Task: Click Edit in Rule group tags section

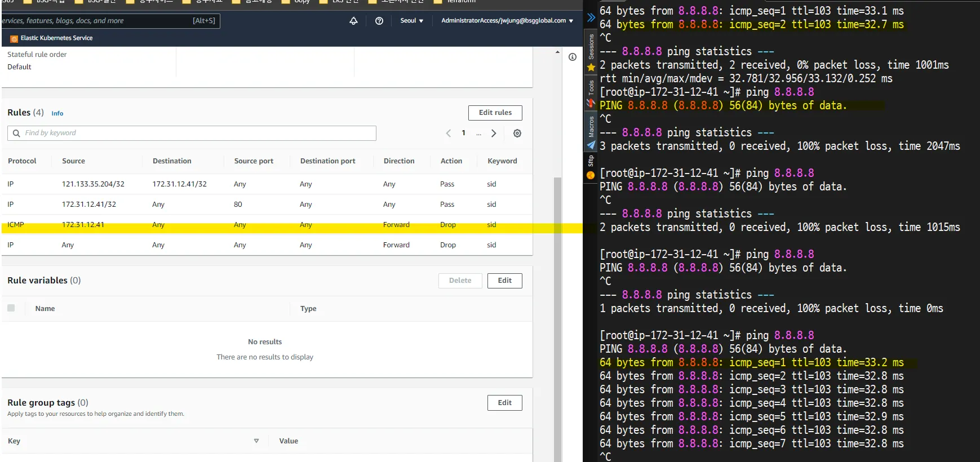Action: (x=504, y=403)
